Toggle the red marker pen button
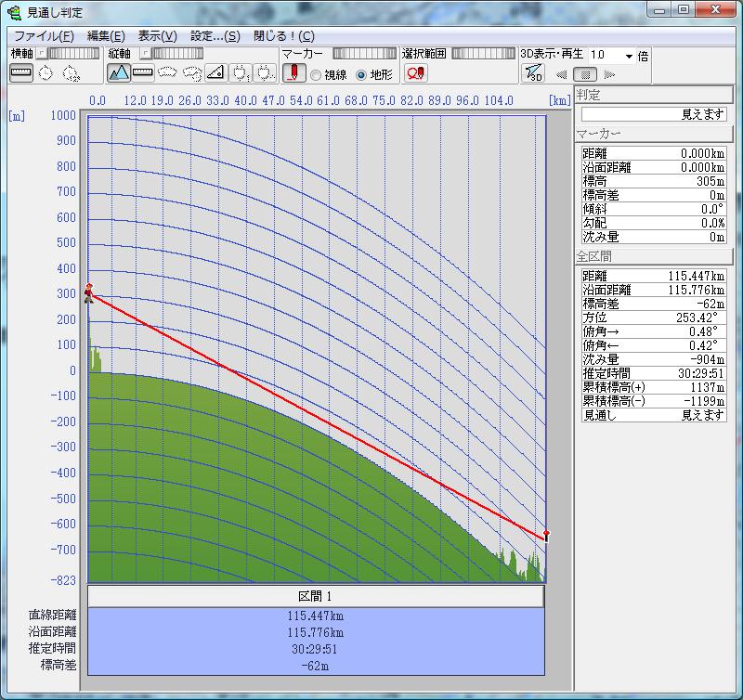The height and width of the screenshot is (700, 743). pyautogui.click(x=293, y=73)
